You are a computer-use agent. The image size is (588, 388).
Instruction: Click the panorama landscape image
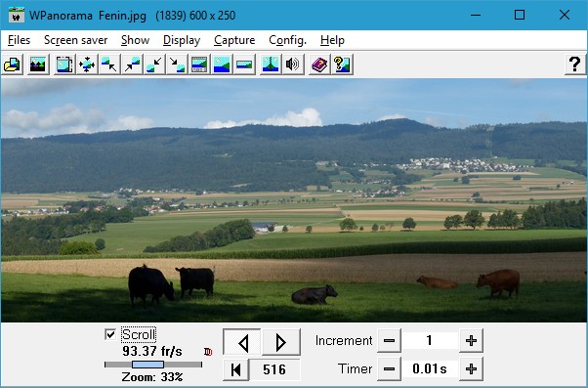coord(294,200)
